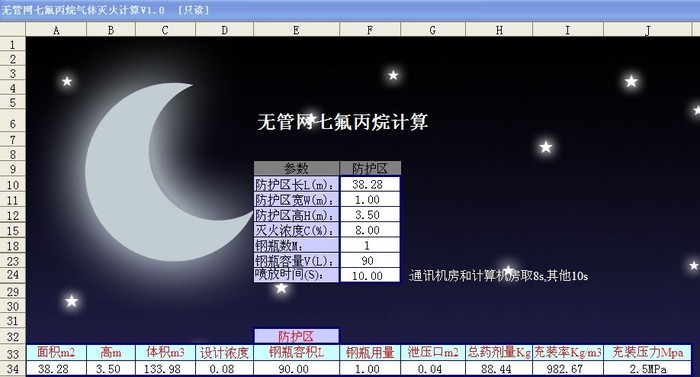Click the 钢瓶容量V(L) cell showing 90
The image size is (700, 377).
tap(370, 260)
